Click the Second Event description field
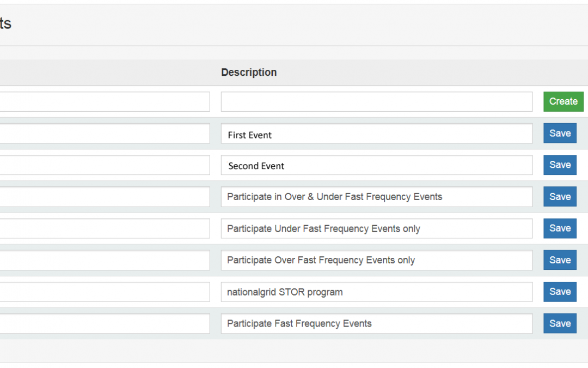Viewport: 588px width, 368px height. [x=376, y=165]
